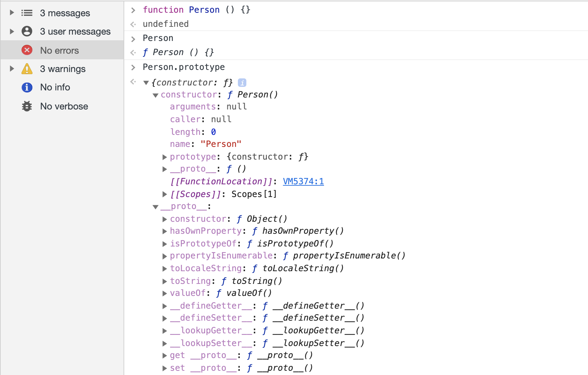Image resolution: width=588 pixels, height=375 pixels.
Task: Click the 'Person' console input line
Action: 158,38
